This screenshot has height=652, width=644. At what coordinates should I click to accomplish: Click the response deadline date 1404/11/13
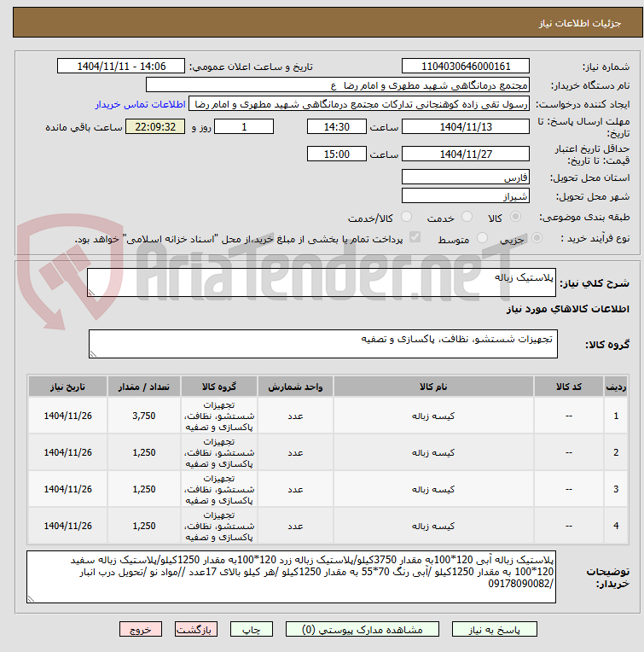point(466,127)
